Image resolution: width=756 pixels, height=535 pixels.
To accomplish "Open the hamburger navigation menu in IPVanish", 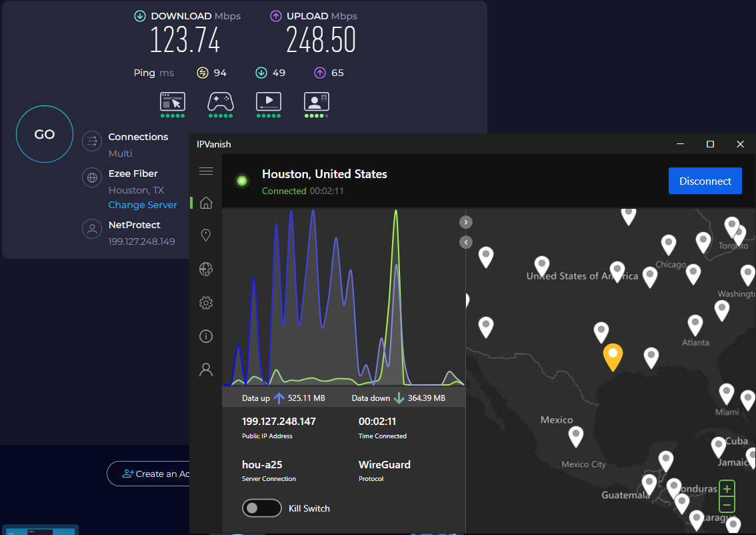I will 206,171.
